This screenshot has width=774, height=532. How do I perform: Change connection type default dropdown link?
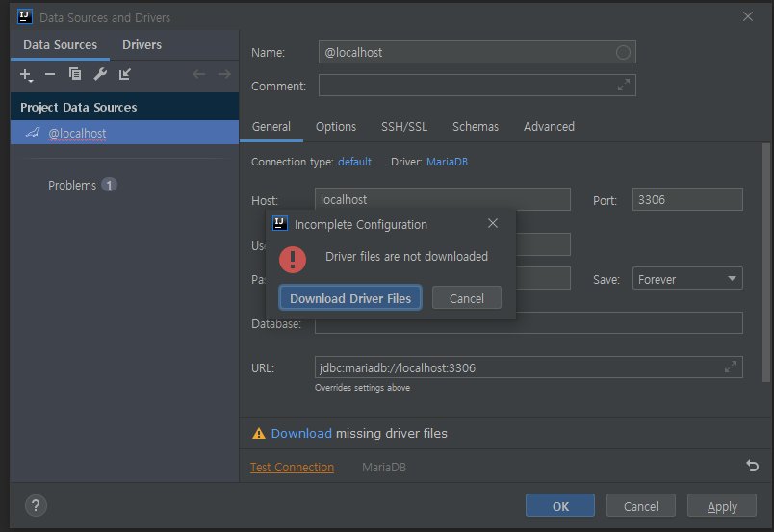(x=354, y=162)
